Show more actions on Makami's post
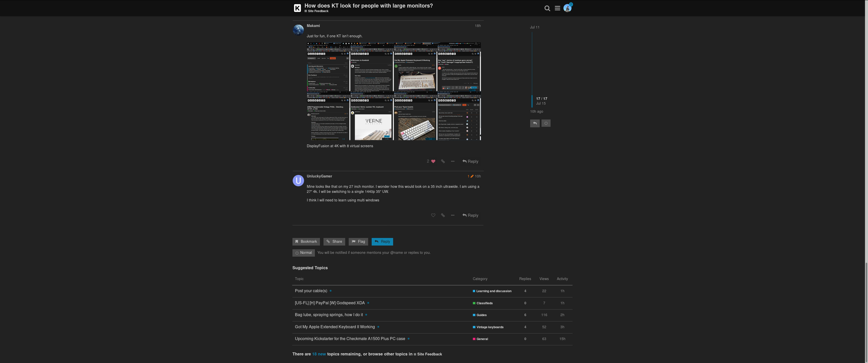The image size is (868, 363). point(452,162)
